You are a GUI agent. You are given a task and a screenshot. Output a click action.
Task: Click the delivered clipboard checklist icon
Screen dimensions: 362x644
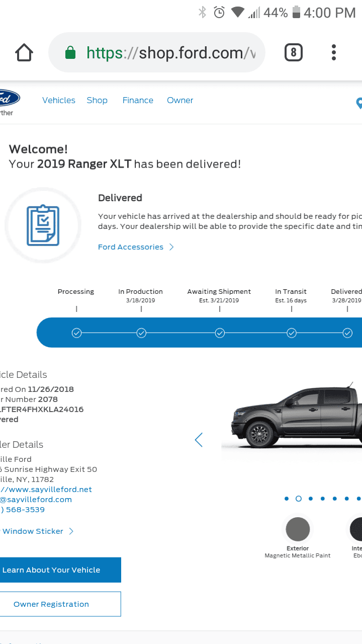(43, 225)
